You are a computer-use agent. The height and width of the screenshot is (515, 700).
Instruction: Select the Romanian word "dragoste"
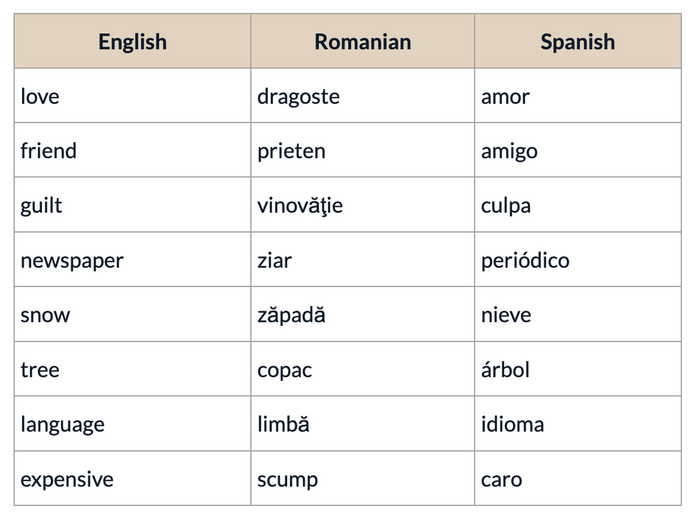pyautogui.click(x=298, y=97)
